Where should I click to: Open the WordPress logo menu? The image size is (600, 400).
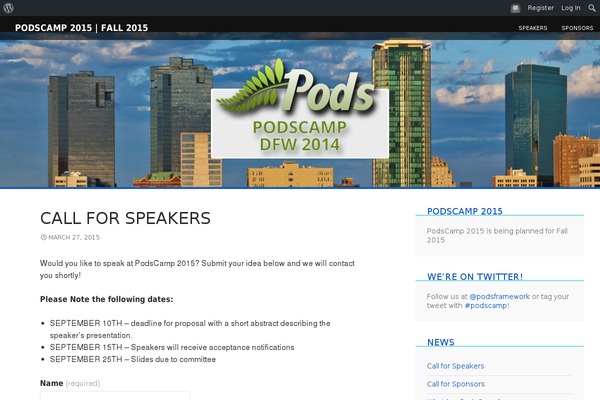coord(8,8)
